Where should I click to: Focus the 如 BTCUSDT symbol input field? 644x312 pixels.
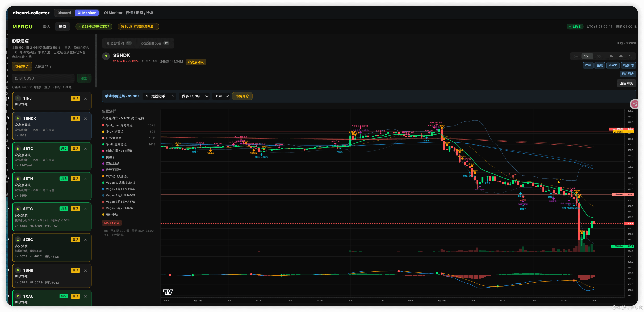pyautogui.click(x=43, y=78)
